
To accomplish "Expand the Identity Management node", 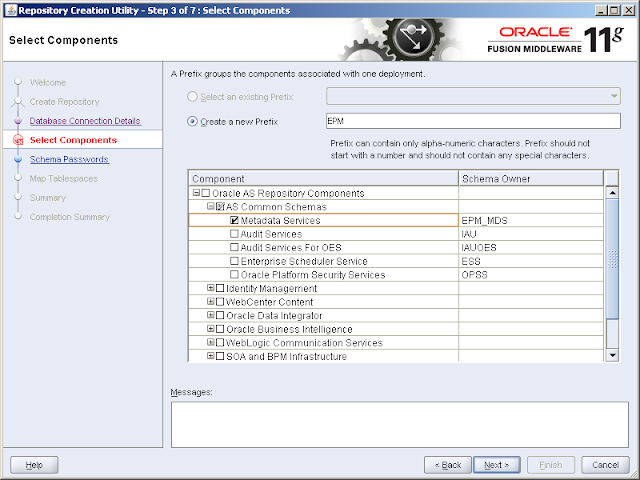I will pyautogui.click(x=211, y=288).
